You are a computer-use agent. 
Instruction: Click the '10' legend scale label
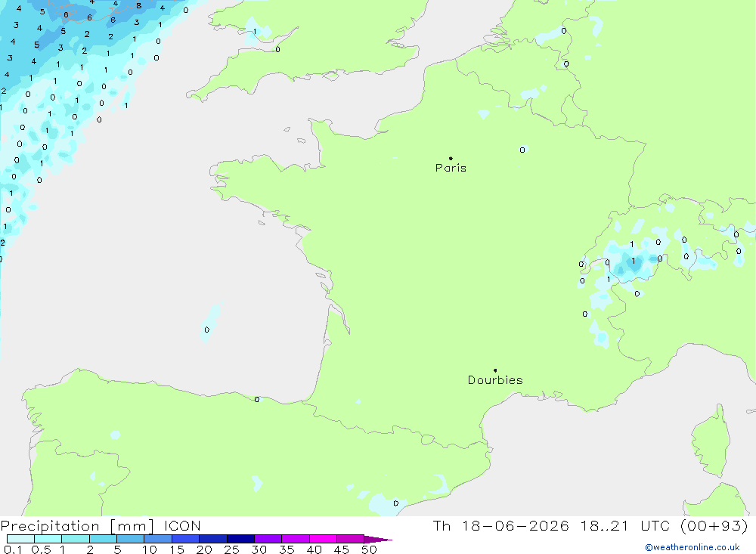tap(150, 549)
